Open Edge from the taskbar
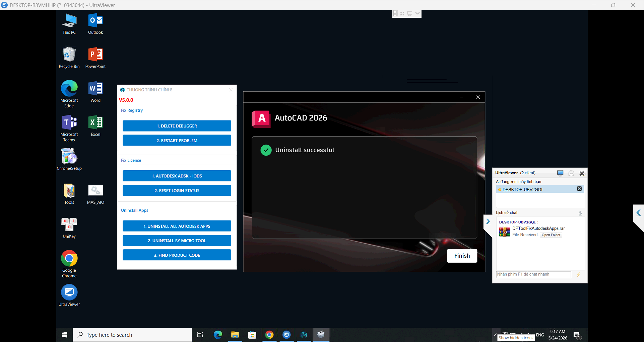 point(218,335)
